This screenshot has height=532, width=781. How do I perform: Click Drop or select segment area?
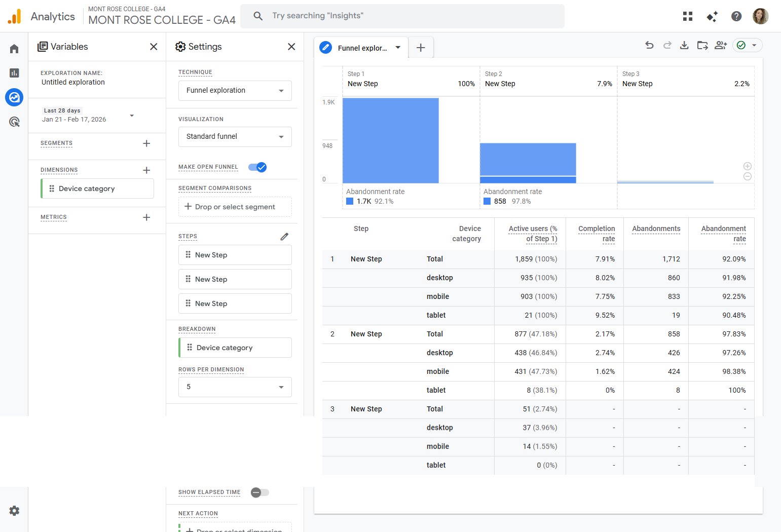(235, 207)
